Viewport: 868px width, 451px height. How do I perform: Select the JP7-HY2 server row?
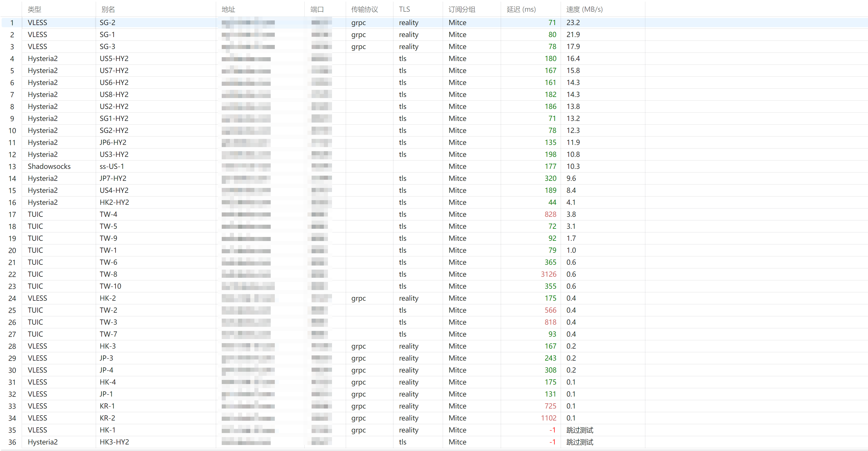point(434,178)
